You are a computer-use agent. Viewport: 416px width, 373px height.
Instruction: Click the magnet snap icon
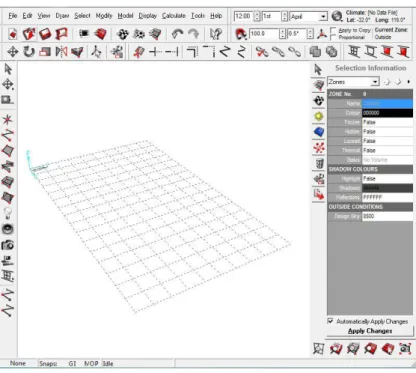pos(241,34)
